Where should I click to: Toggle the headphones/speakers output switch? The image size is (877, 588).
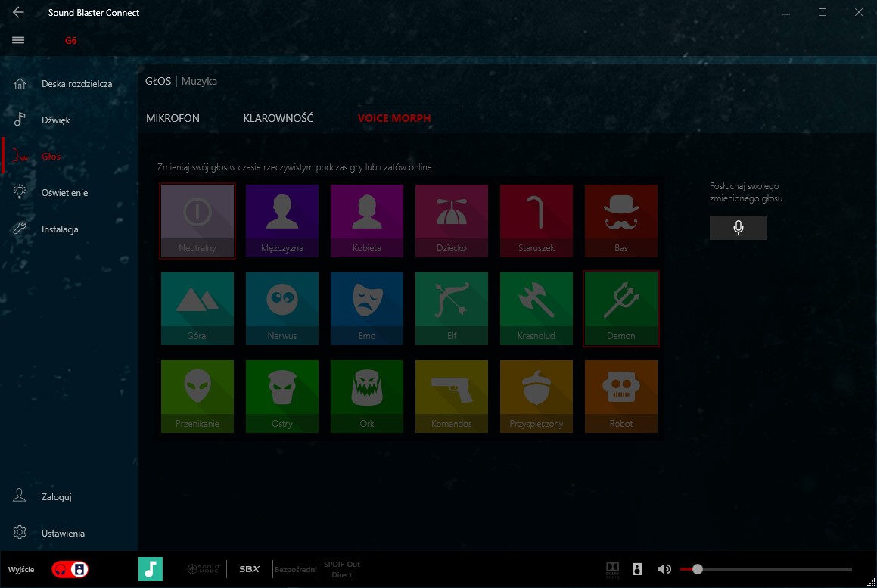pyautogui.click(x=70, y=570)
